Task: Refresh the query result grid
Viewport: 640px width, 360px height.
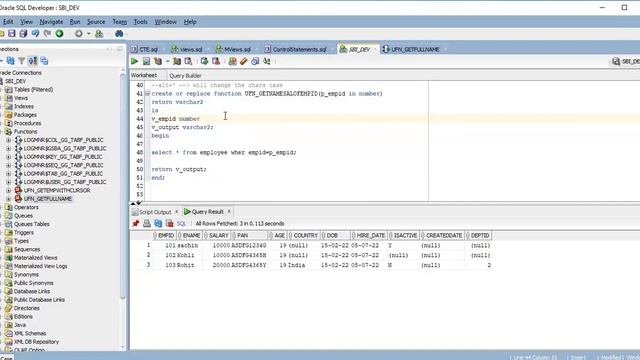Action: pyautogui.click(x=158, y=223)
